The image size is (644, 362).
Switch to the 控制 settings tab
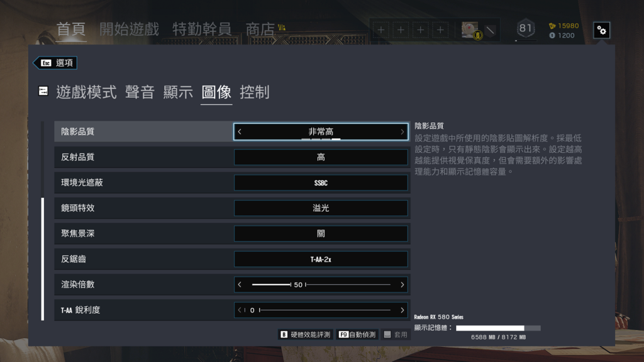coord(255,92)
